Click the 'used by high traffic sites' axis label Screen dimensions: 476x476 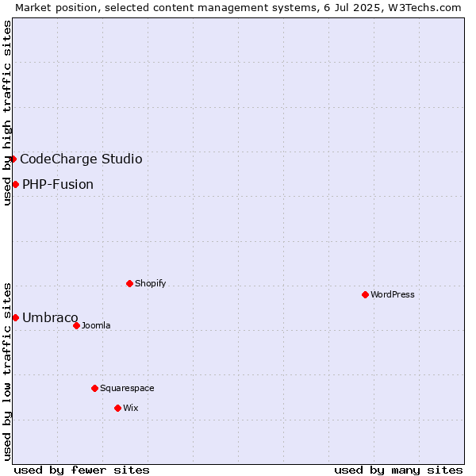coord(6,113)
